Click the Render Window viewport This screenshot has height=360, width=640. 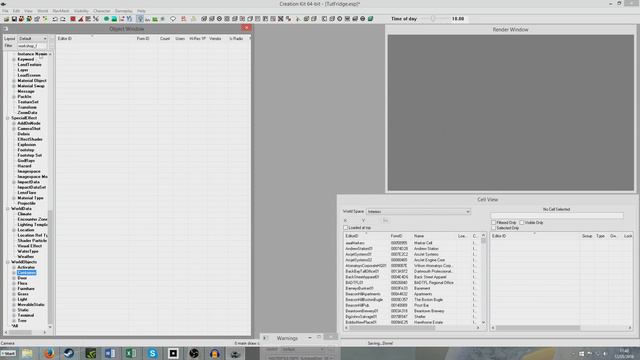pyautogui.click(x=510, y=112)
